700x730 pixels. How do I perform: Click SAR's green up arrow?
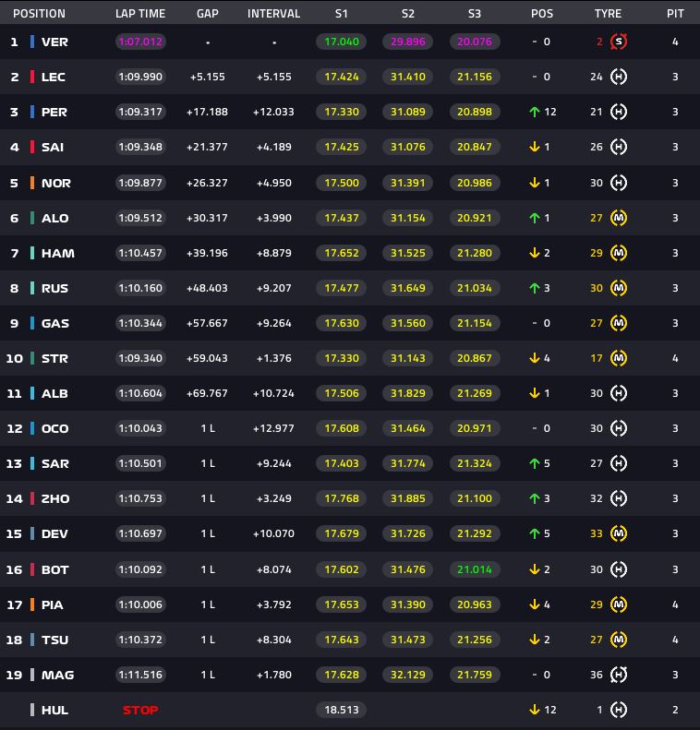[534, 463]
